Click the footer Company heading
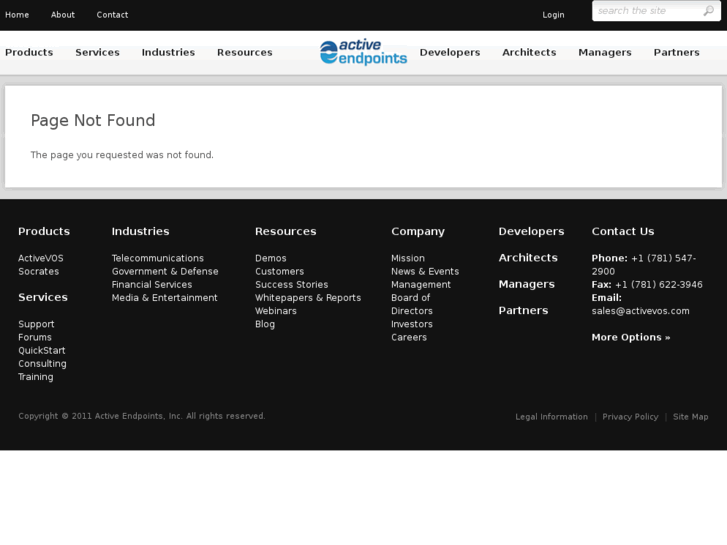 418,231
